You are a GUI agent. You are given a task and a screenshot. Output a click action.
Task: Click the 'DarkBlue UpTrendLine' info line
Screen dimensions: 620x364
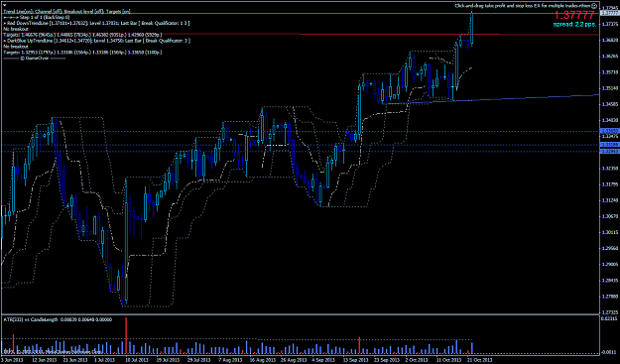click(x=97, y=41)
